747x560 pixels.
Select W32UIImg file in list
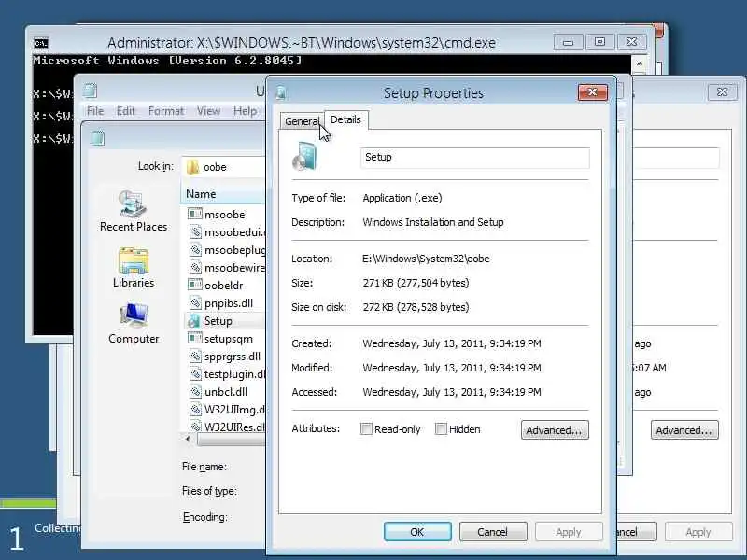pyautogui.click(x=227, y=410)
